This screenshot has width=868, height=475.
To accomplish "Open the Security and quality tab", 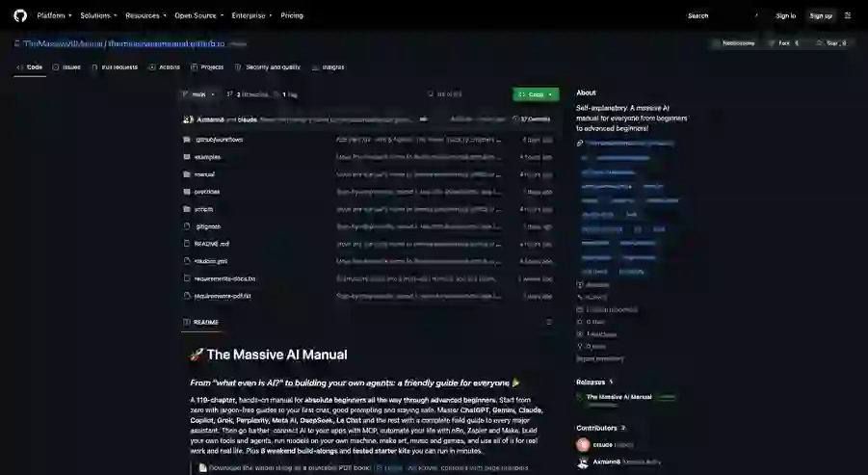I will [x=268, y=67].
